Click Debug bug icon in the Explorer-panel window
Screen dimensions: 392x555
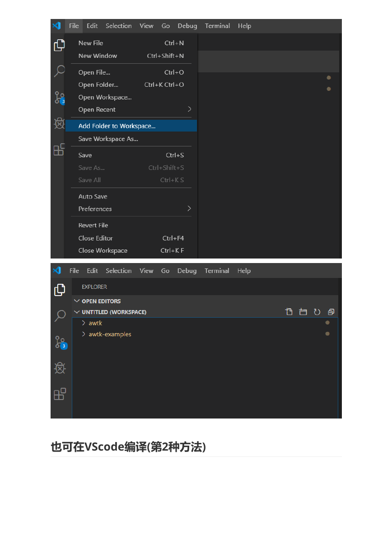(x=60, y=368)
